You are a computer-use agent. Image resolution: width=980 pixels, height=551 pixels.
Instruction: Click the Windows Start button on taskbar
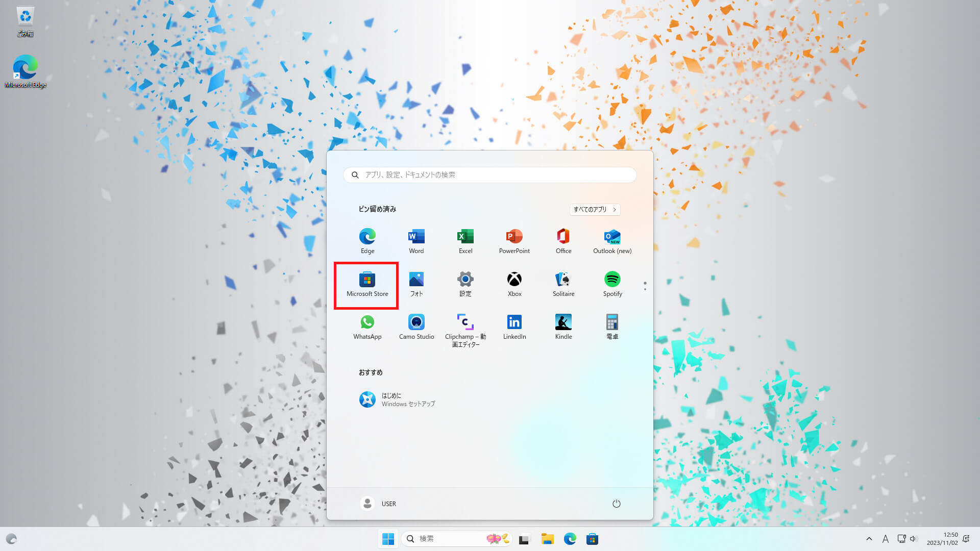388,539
